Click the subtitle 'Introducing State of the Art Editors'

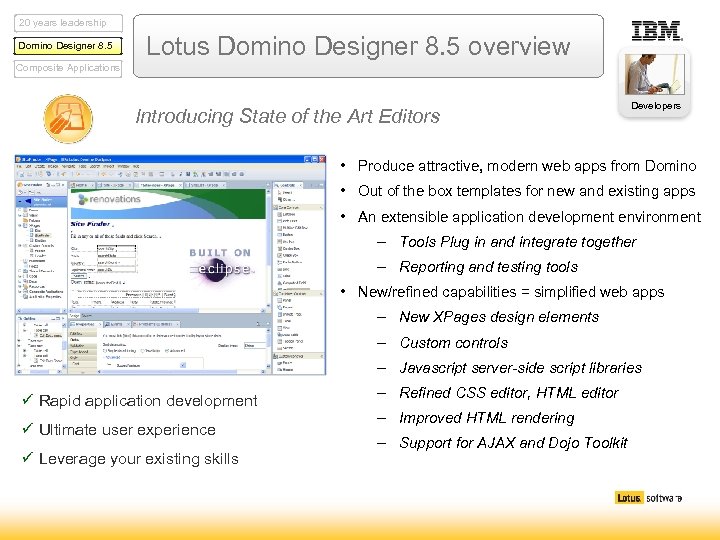287,116
